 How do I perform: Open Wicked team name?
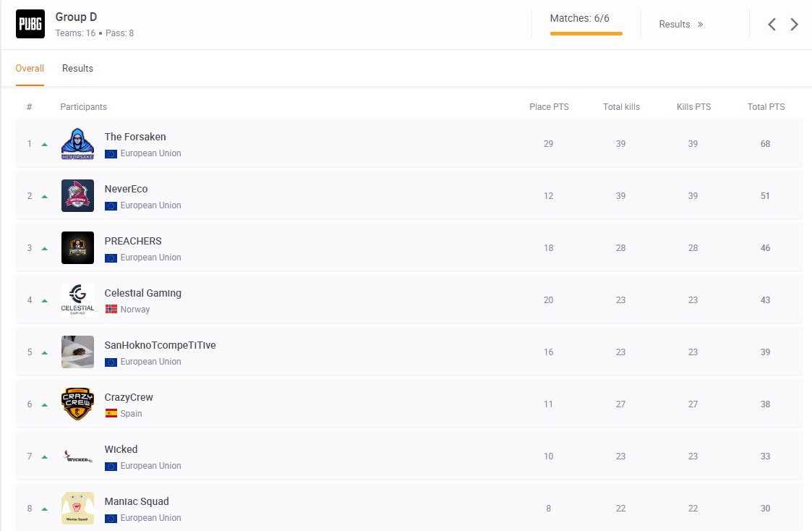(121, 449)
